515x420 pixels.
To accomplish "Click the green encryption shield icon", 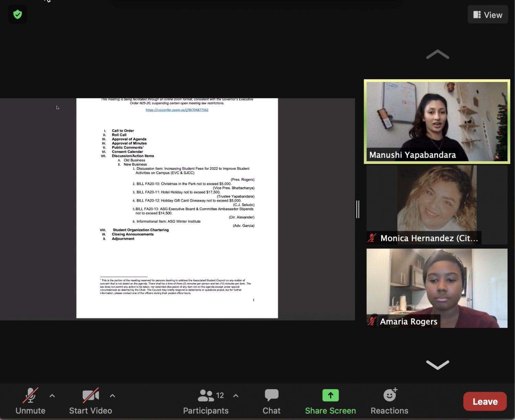I will click(x=17, y=14).
